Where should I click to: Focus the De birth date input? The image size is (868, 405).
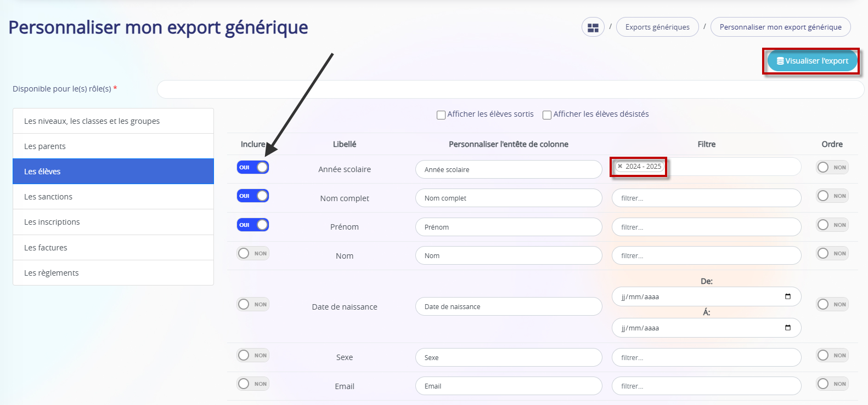point(706,296)
